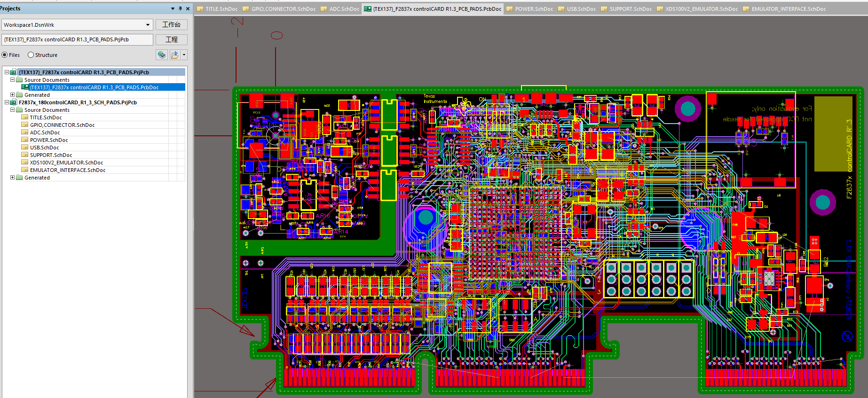The width and height of the screenshot is (868, 398).
Task: Switch to the ADC.SchDoc tab
Action: tap(340, 9)
